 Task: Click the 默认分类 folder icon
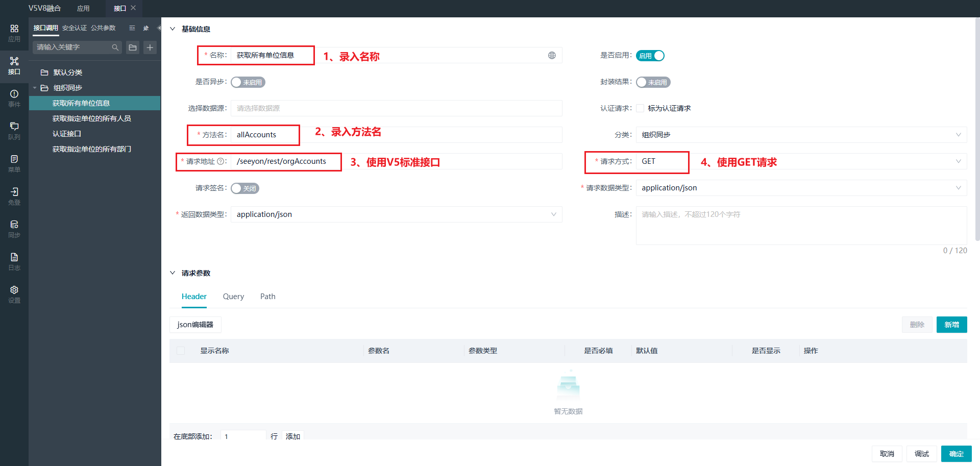pos(44,72)
